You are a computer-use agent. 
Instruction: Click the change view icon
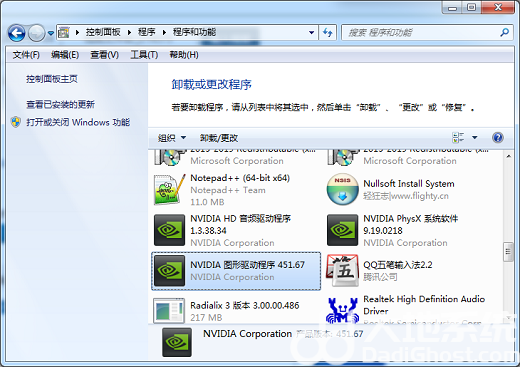[458, 137]
